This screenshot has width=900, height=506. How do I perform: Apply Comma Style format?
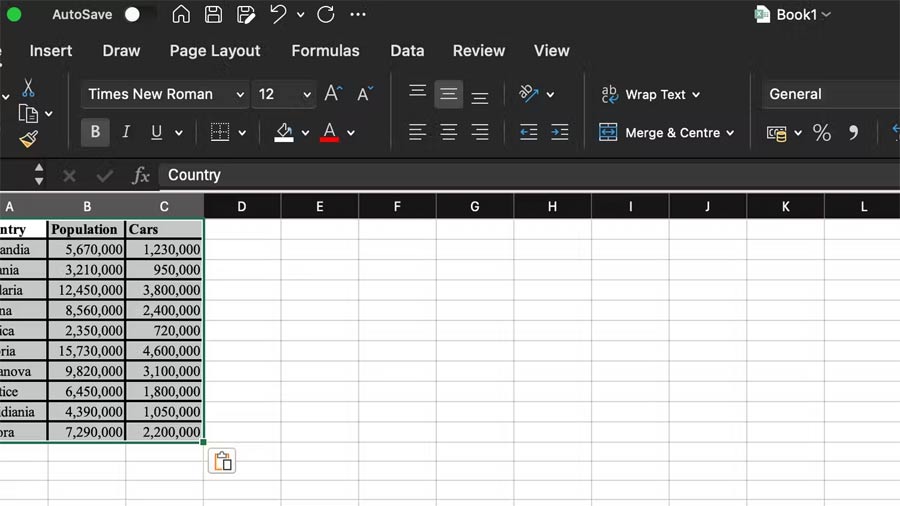coord(854,133)
